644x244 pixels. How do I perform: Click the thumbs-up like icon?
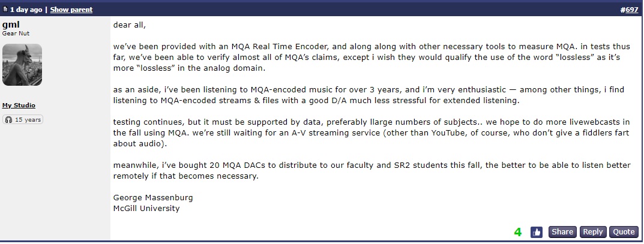[x=537, y=232]
